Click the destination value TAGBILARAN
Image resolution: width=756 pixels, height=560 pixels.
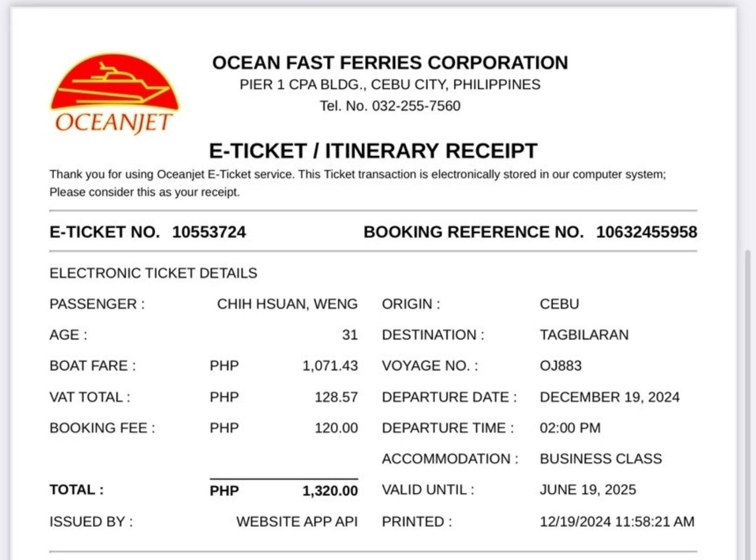(x=584, y=335)
